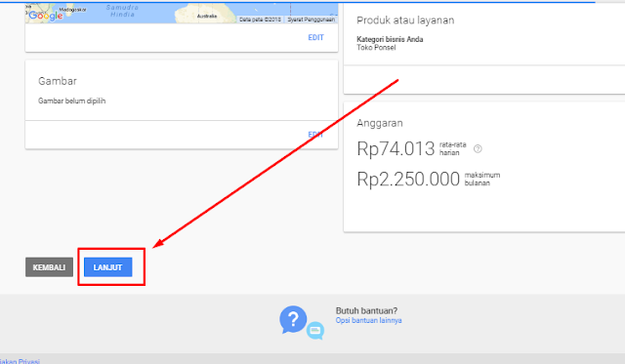The width and height of the screenshot is (625, 364).
Task: Click the Gambar card heading
Action: [58, 81]
